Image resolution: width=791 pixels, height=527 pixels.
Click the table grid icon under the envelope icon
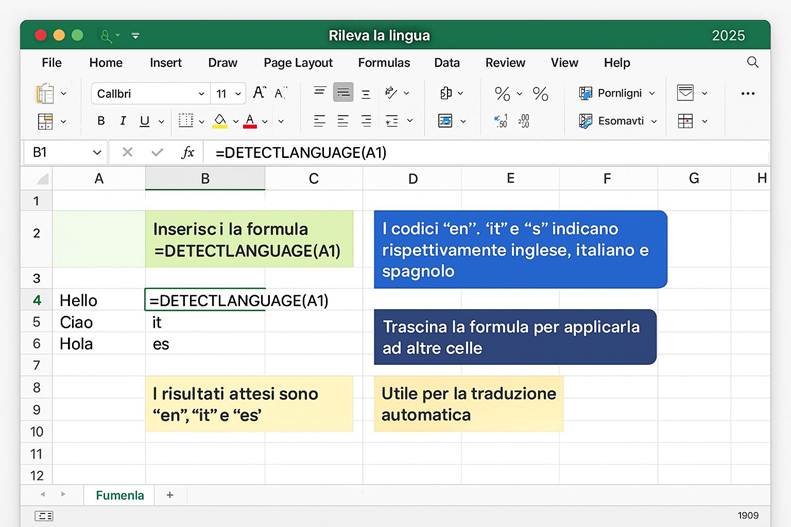[685, 121]
